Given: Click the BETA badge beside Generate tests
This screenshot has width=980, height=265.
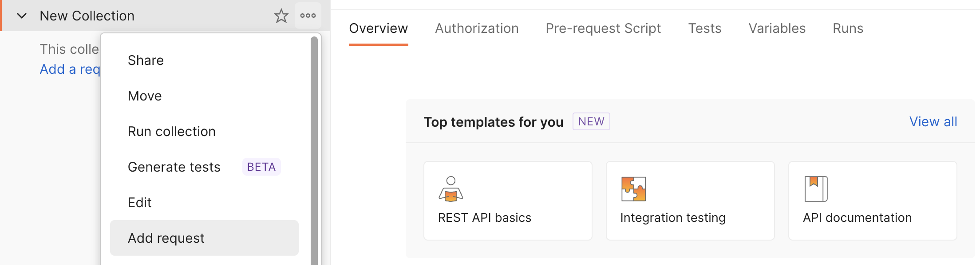Looking at the screenshot, I should click(x=261, y=167).
